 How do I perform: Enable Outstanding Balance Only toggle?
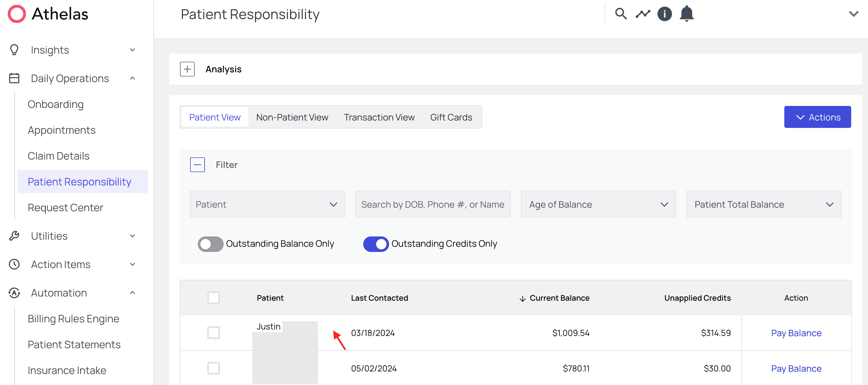[x=210, y=244]
